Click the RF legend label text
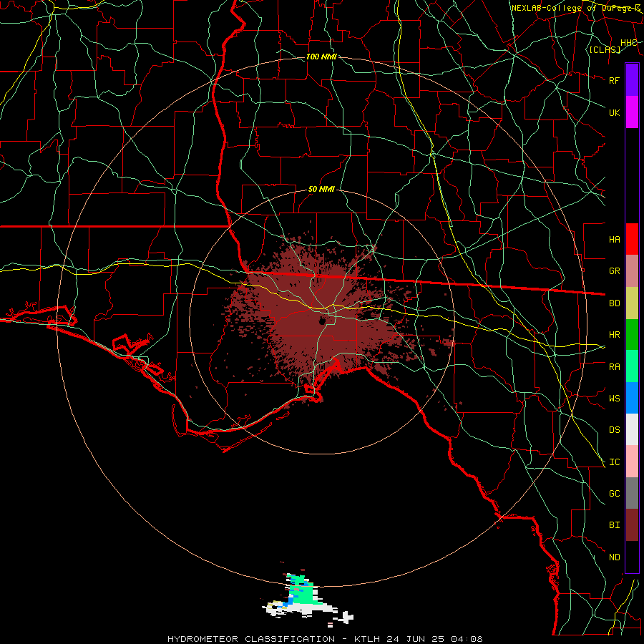 (x=615, y=80)
